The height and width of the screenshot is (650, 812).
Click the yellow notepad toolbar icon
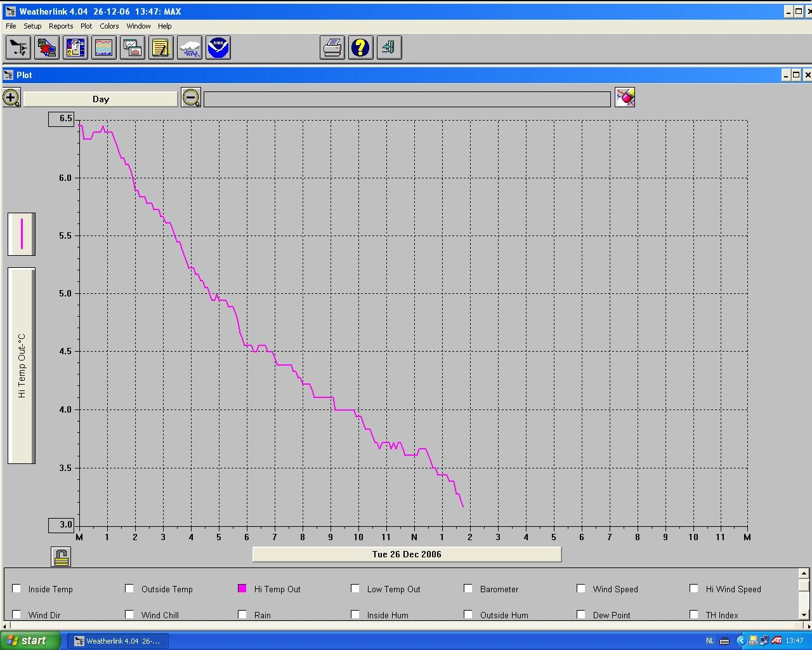pos(161,48)
